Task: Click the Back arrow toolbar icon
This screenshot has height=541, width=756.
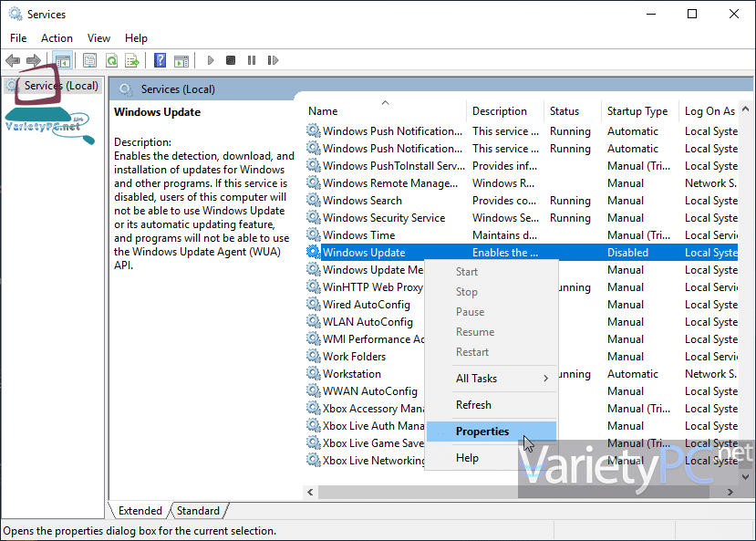Action: (13, 60)
